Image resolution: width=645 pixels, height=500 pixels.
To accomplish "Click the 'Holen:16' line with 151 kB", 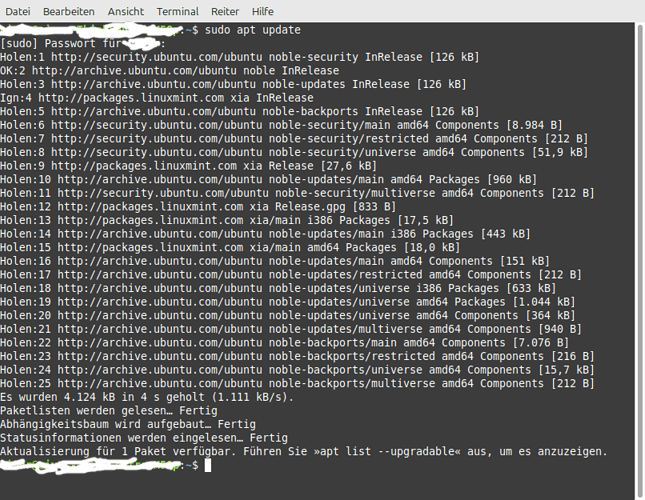I will point(275,261).
